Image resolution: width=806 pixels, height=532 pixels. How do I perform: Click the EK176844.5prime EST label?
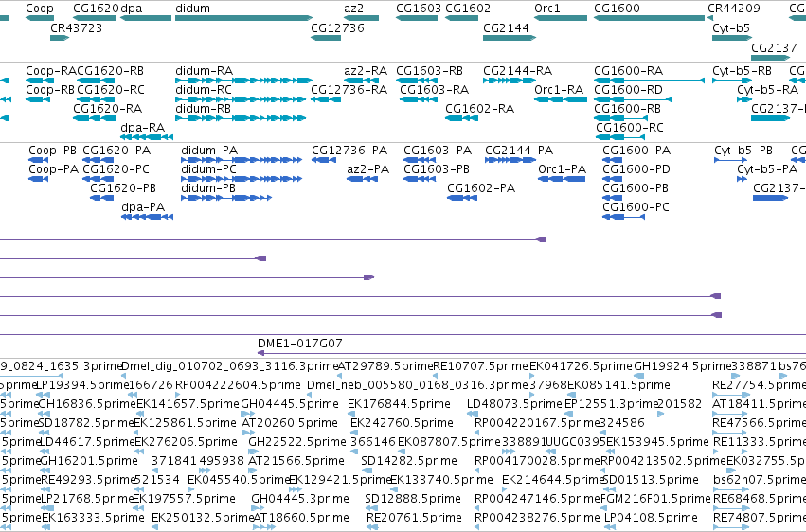point(399,404)
